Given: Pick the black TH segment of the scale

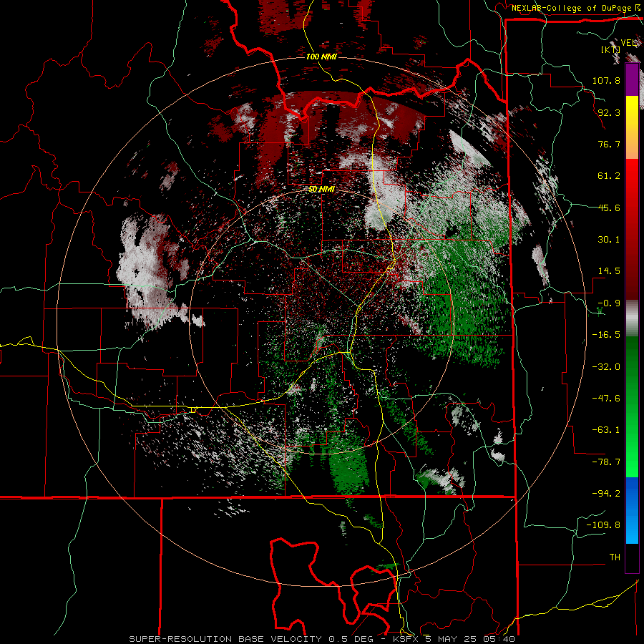Looking at the screenshot, I should (632, 557).
